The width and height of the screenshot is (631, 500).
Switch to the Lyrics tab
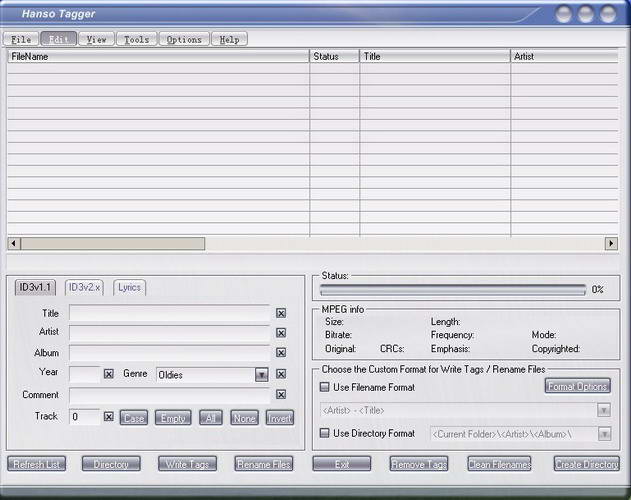[129, 287]
